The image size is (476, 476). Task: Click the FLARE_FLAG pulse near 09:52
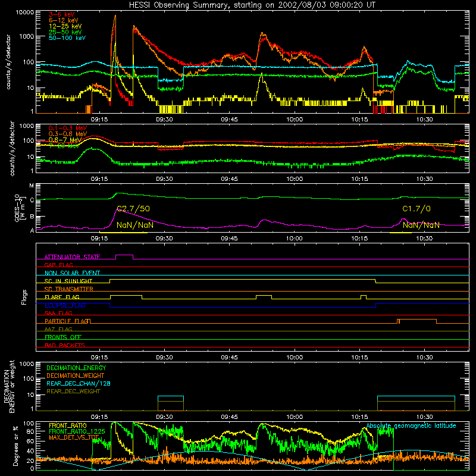(264, 297)
